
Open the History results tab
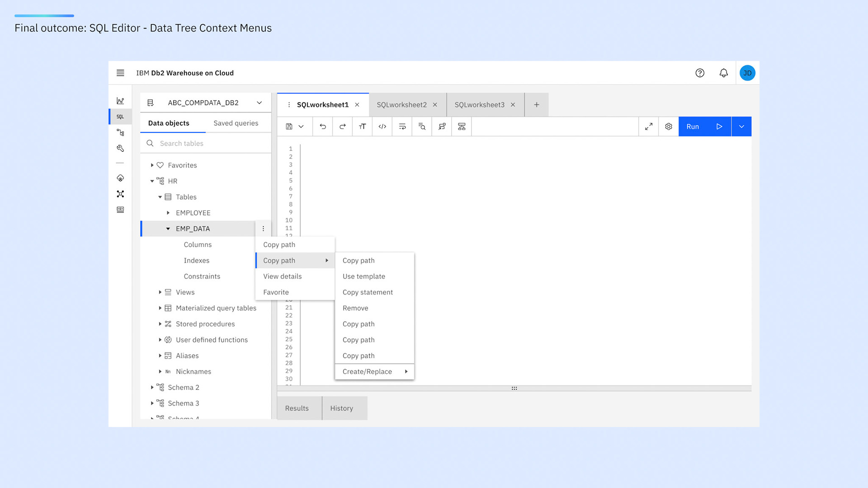pos(342,408)
